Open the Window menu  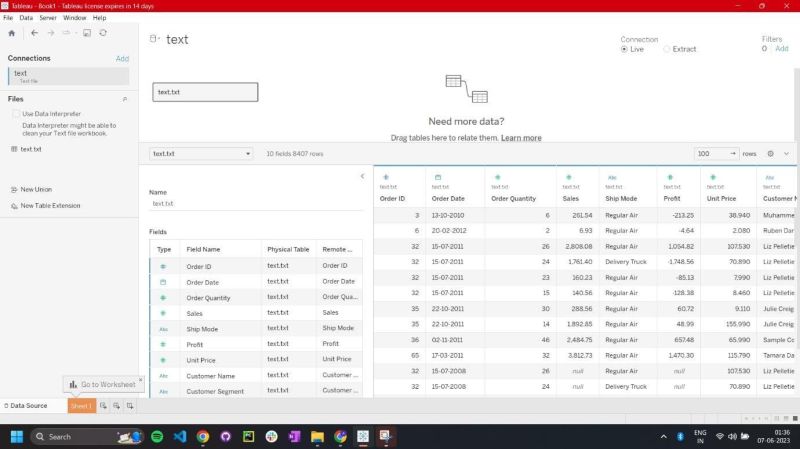[x=74, y=18]
